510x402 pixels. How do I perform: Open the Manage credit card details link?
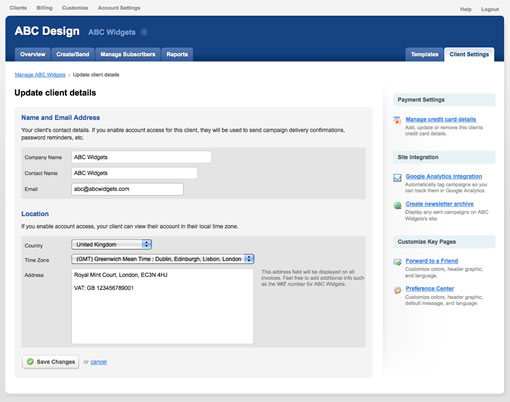tap(441, 119)
